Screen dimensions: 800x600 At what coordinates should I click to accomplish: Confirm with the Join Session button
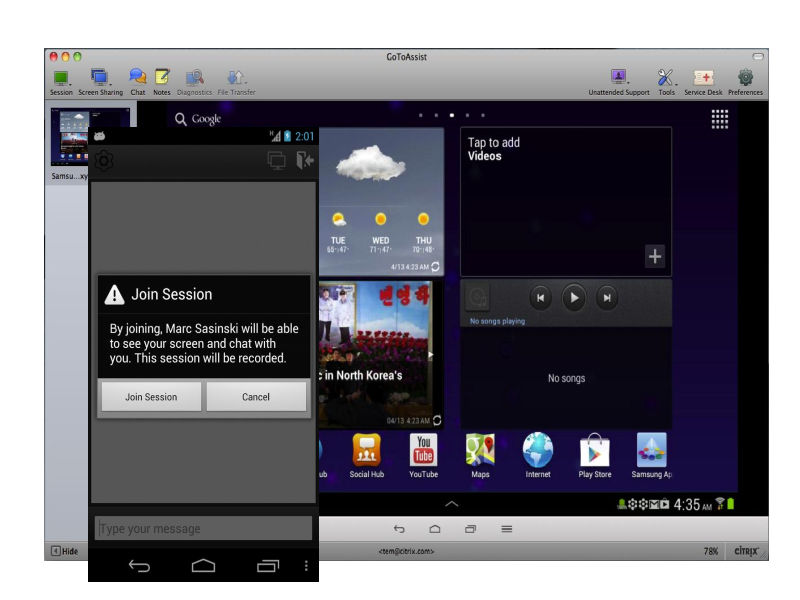pyautogui.click(x=151, y=396)
